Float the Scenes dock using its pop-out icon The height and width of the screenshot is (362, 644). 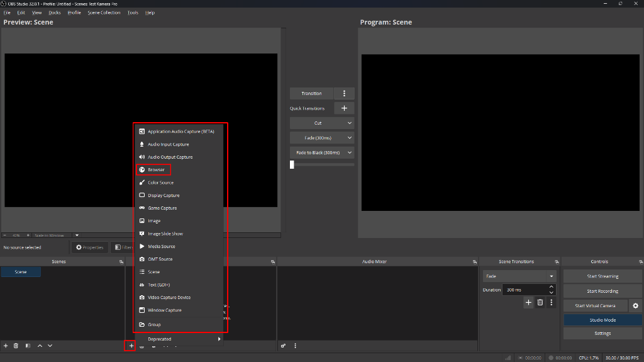click(x=121, y=262)
